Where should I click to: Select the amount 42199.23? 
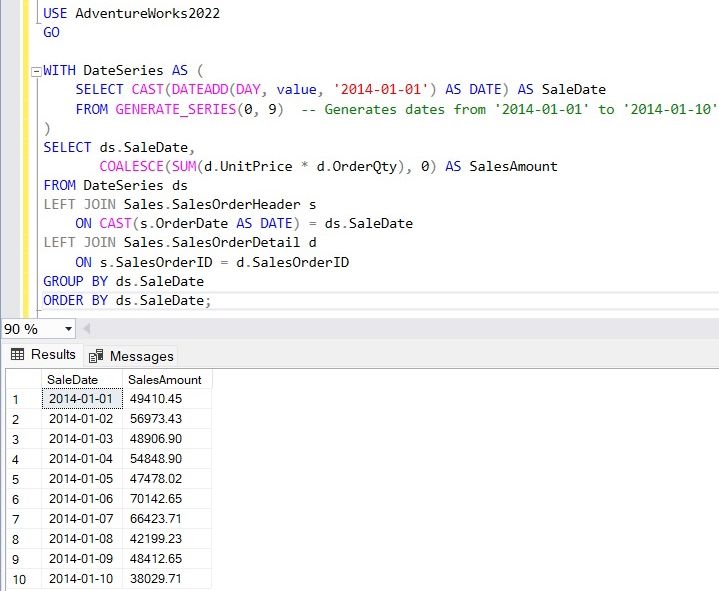point(167,538)
